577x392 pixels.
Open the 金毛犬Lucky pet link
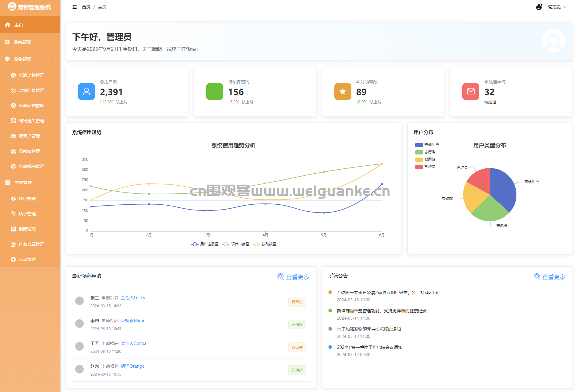pos(133,298)
